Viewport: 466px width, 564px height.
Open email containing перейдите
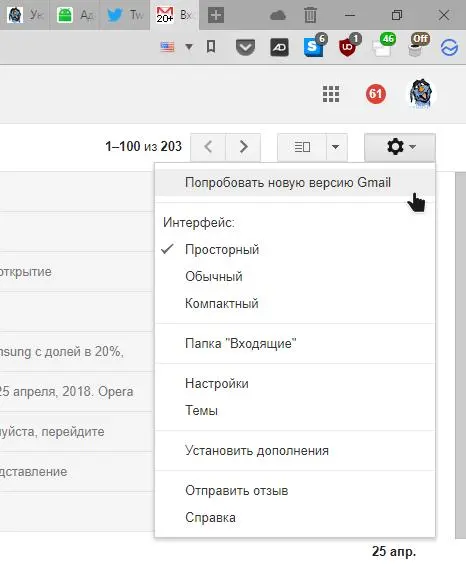tap(77, 431)
